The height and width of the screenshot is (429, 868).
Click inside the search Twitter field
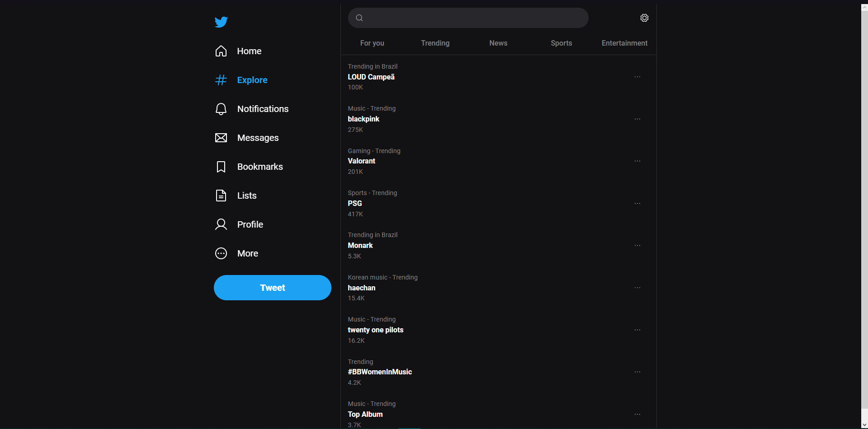click(468, 18)
